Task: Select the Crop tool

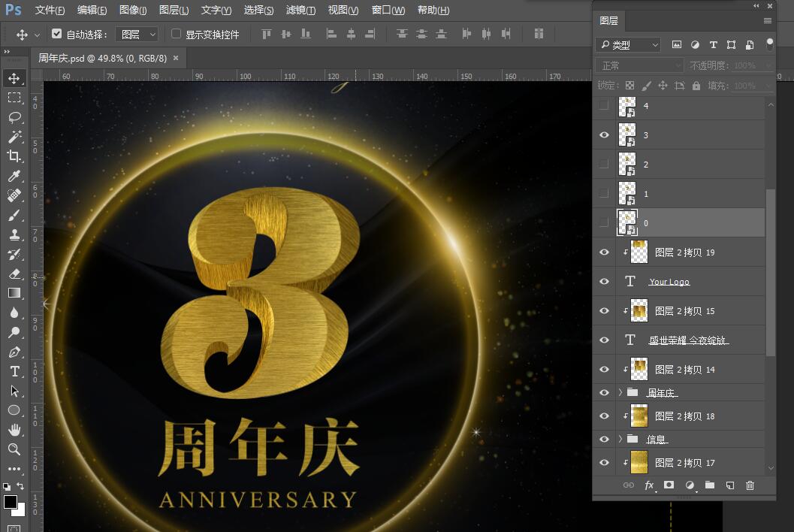Action: pos(14,156)
